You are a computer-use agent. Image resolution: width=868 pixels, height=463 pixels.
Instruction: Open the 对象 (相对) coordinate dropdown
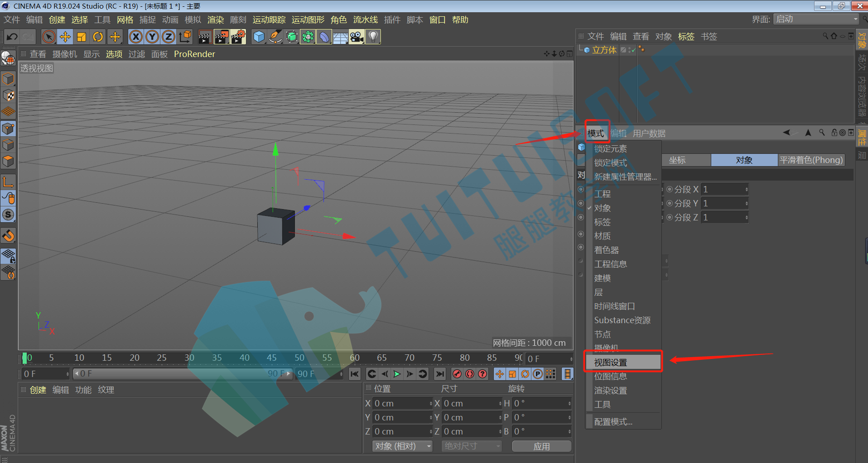(403, 446)
